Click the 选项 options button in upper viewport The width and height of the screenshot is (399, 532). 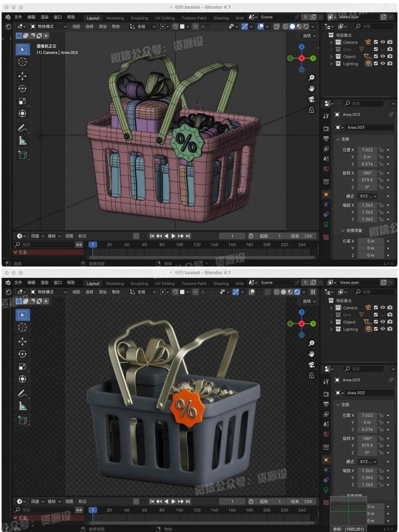tap(308, 36)
